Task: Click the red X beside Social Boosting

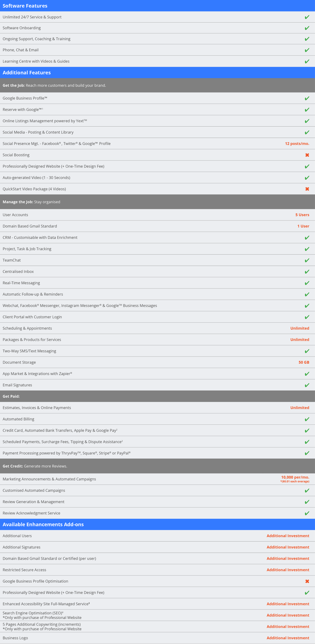Action: click(x=307, y=155)
